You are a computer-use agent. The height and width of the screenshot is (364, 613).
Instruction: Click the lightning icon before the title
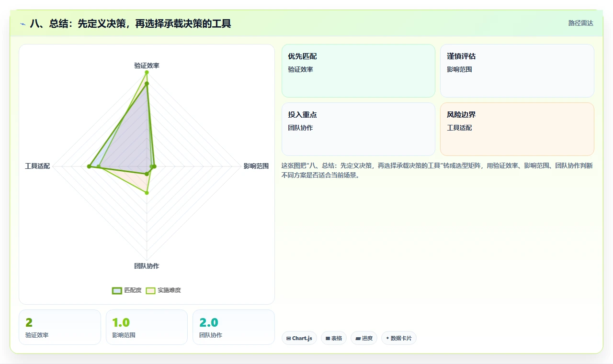23,23
